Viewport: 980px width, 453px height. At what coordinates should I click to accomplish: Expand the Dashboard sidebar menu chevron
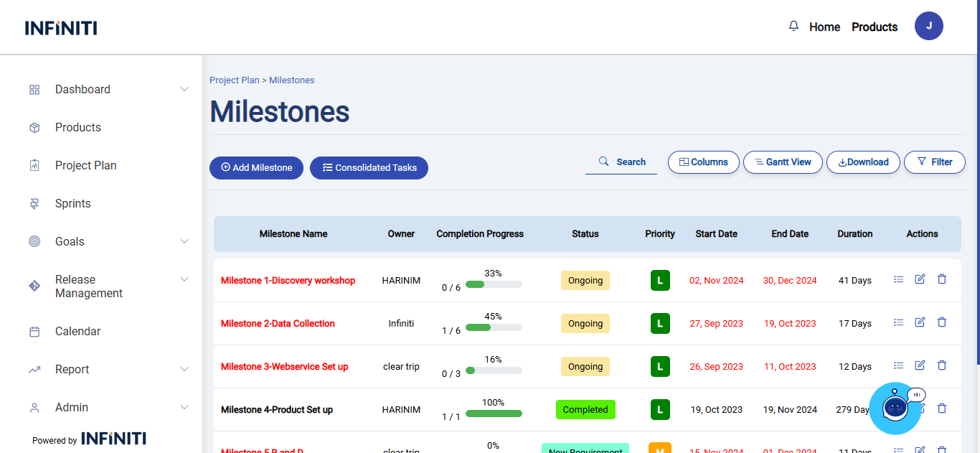tap(184, 90)
